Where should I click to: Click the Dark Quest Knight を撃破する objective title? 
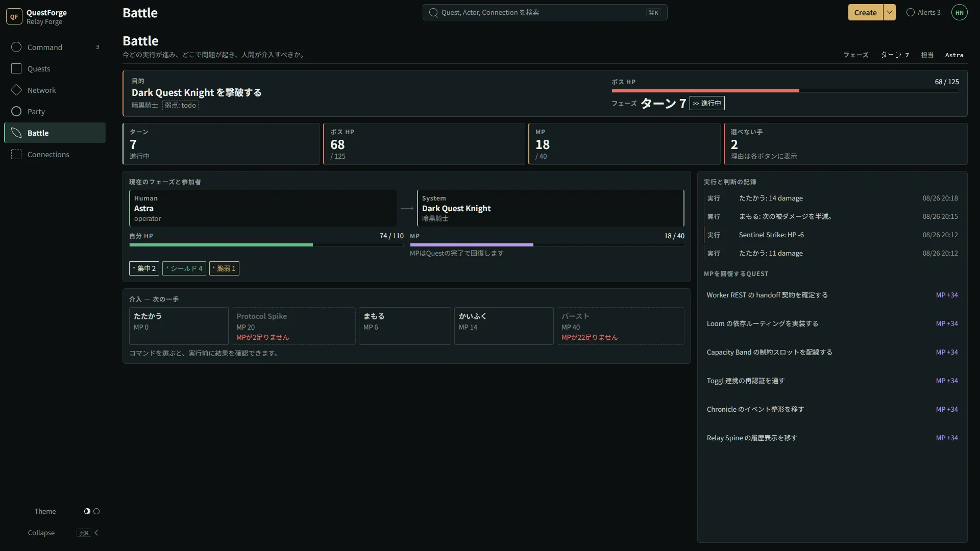(x=197, y=92)
